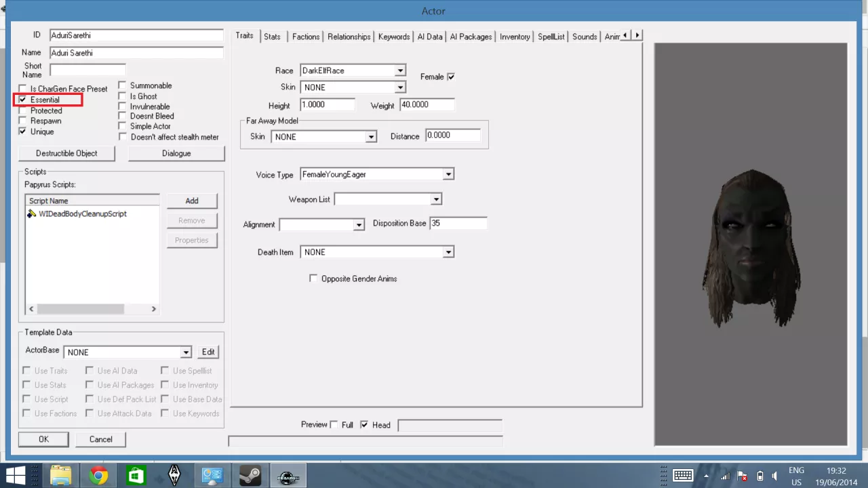The image size is (868, 488).
Task: Select the Keywords tab
Action: [394, 37]
